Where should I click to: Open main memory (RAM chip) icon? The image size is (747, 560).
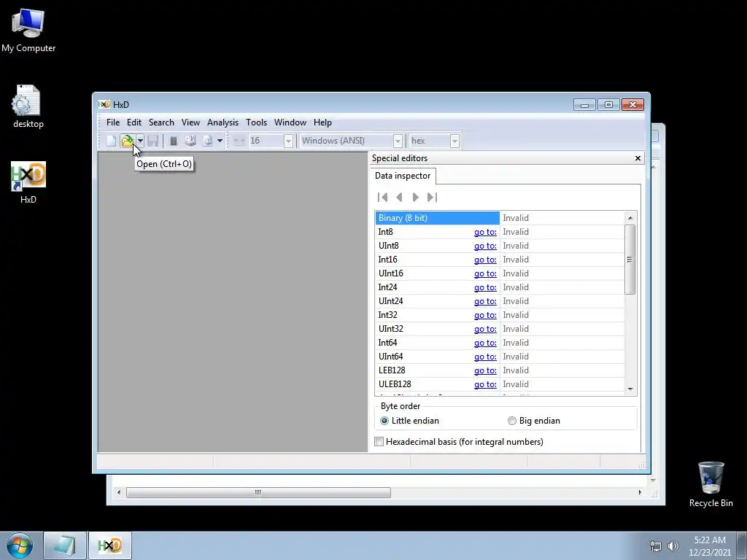pyautogui.click(x=174, y=141)
